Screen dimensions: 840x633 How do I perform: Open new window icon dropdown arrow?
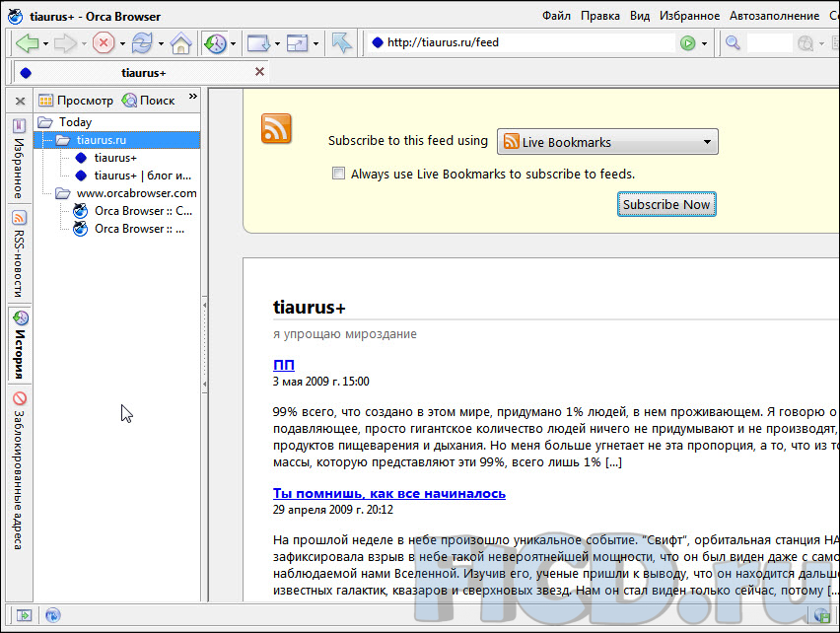277,44
